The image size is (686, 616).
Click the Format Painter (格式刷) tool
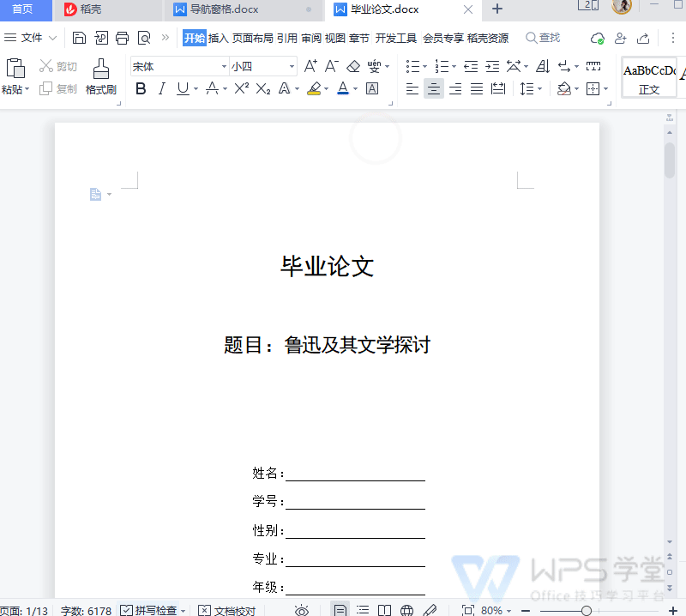coord(100,76)
